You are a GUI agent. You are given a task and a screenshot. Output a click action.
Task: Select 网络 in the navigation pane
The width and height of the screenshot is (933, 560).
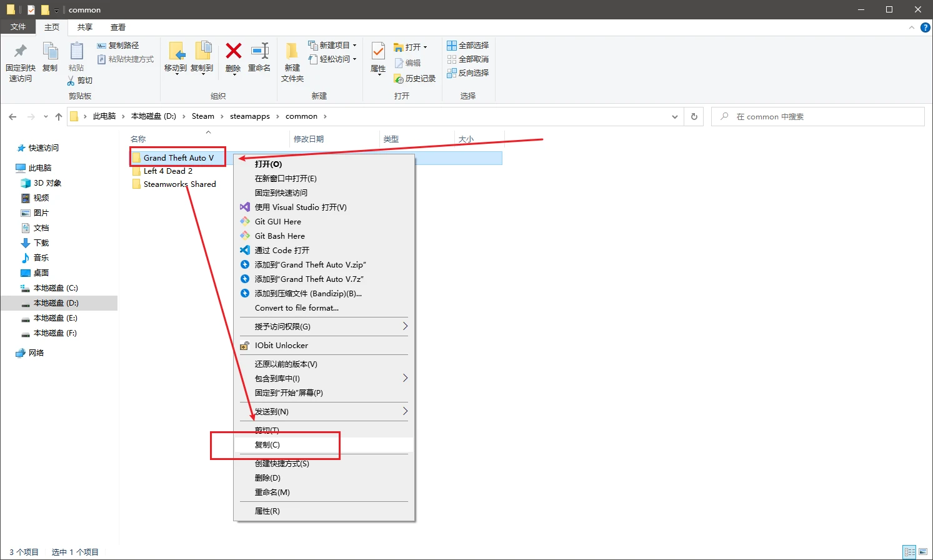coord(36,353)
